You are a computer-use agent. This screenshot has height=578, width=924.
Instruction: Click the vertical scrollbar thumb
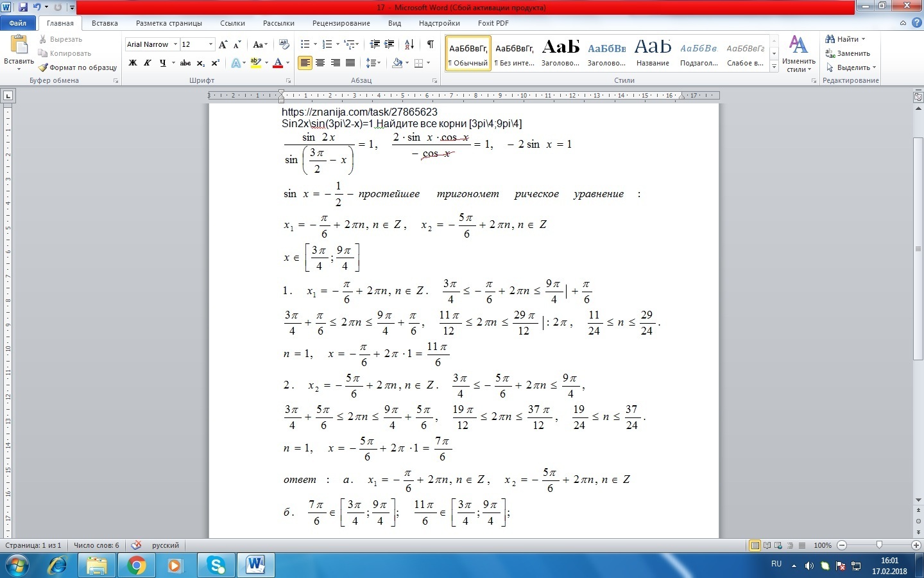[x=918, y=249]
